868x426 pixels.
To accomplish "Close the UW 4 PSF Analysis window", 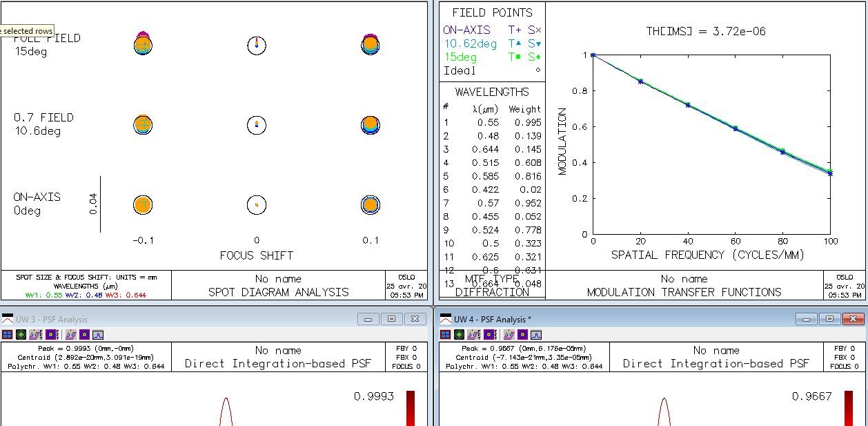I will pyautogui.click(x=853, y=319).
